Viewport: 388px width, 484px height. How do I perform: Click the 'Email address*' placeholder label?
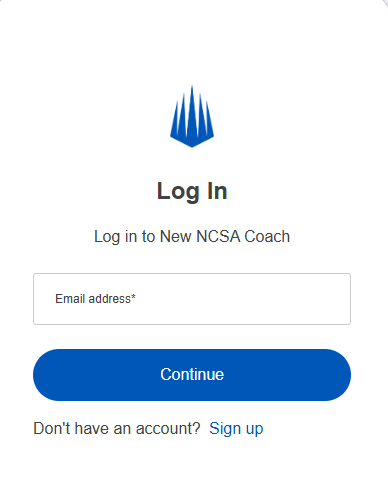coord(95,299)
